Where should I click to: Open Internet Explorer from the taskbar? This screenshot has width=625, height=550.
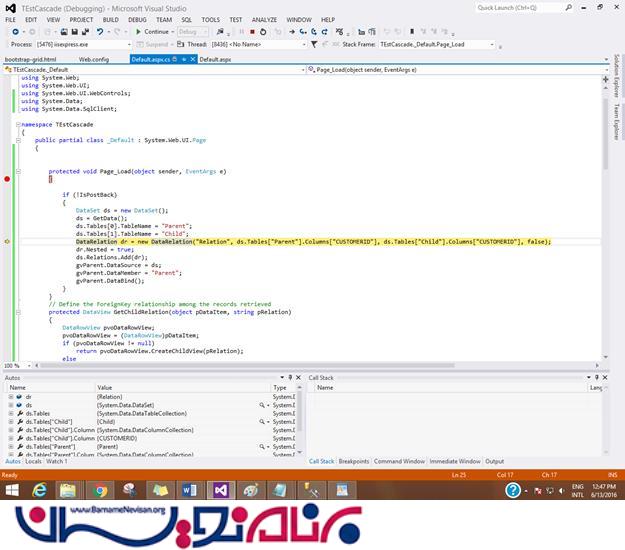click(x=41, y=490)
